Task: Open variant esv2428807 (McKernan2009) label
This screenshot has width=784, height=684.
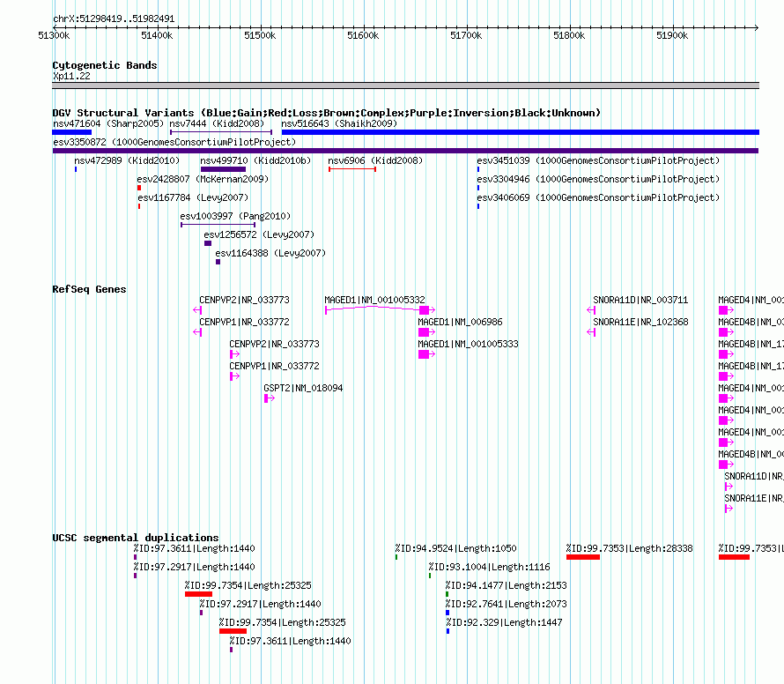Action: 203,179
